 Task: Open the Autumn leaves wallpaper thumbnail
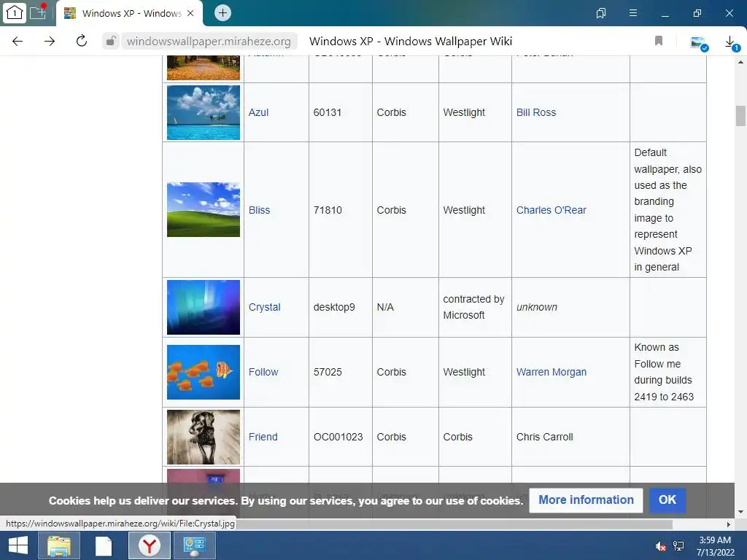coord(204,68)
